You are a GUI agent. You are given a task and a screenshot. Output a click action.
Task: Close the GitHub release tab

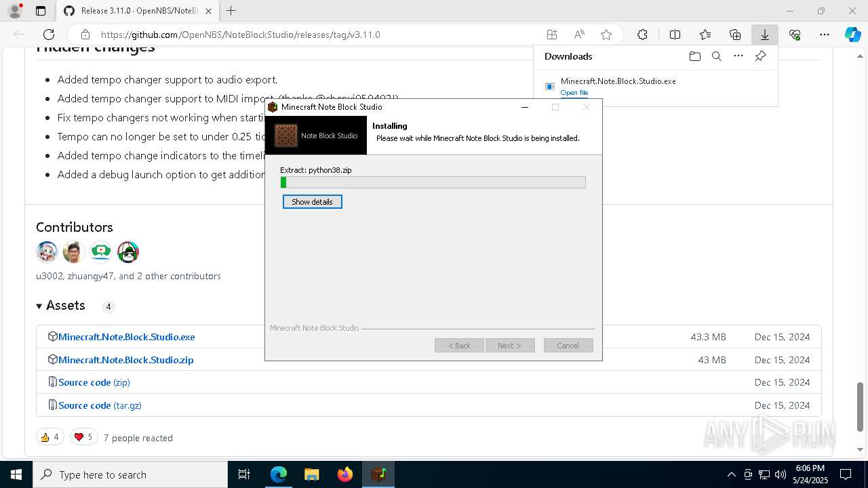click(x=208, y=11)
